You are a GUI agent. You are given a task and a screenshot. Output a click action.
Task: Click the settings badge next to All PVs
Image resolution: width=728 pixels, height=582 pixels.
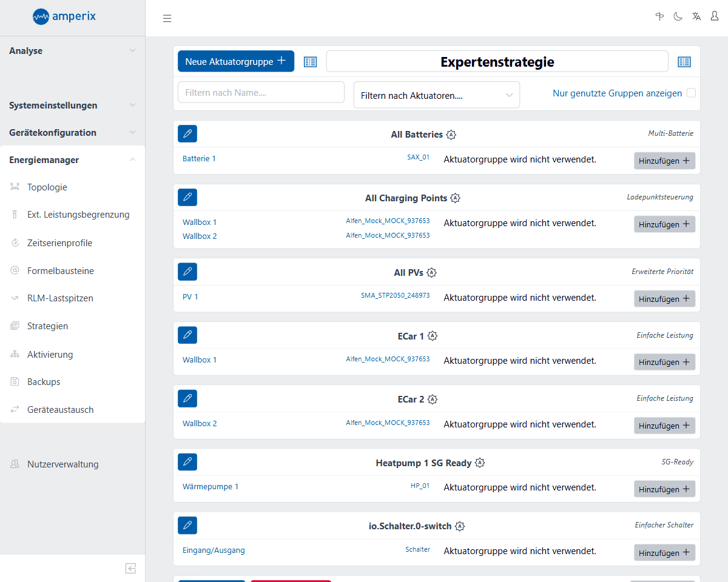tap(431, 273)
